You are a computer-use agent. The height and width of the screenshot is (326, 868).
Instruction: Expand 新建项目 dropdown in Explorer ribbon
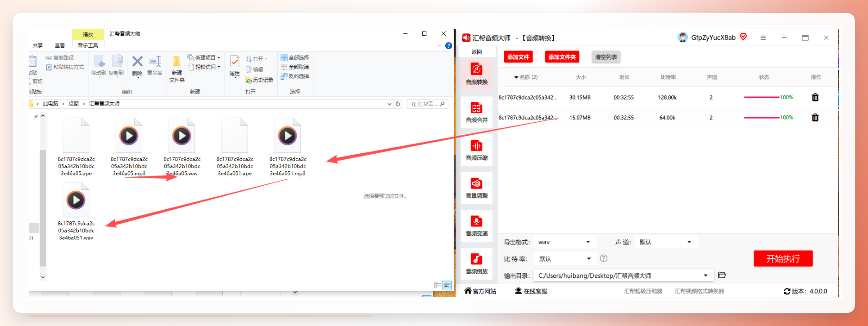pyautogui.click(x=219, y=58)
